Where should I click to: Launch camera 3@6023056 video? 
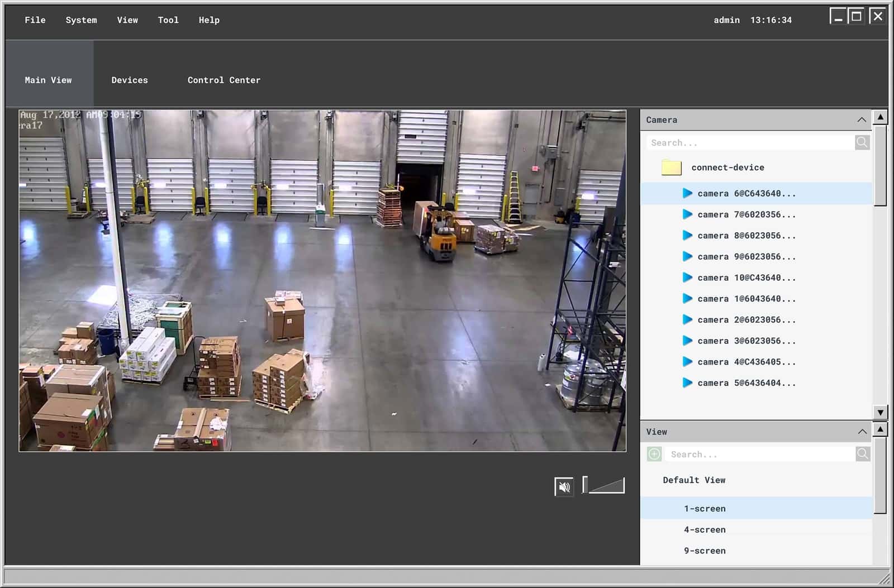coord(687,341)
